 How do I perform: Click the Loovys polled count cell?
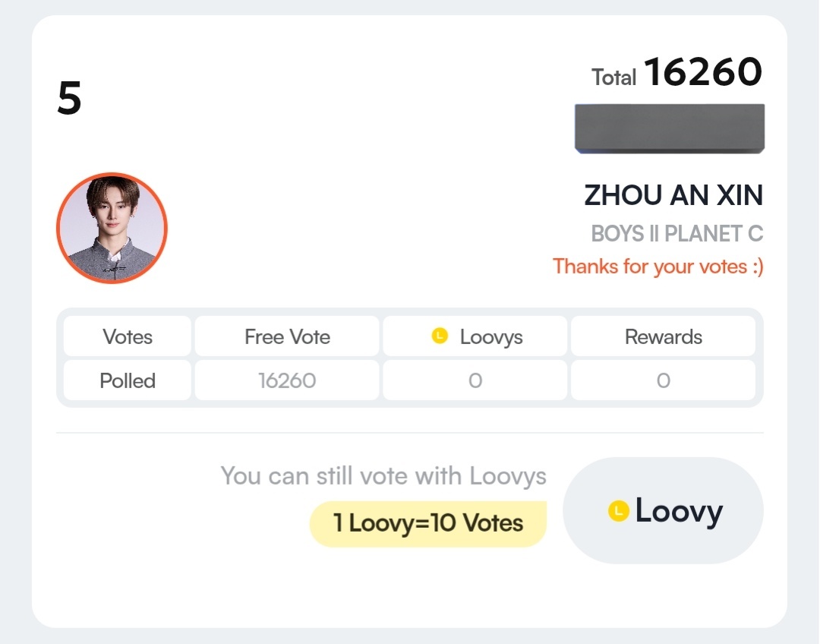pyautogui.click(x=475, y=380)
